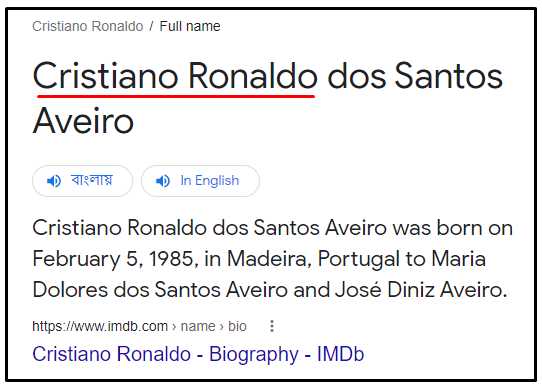Screen dimensions: 542x388
Task: Click the 'bio' segment in URL path
Action: (237, 326)
